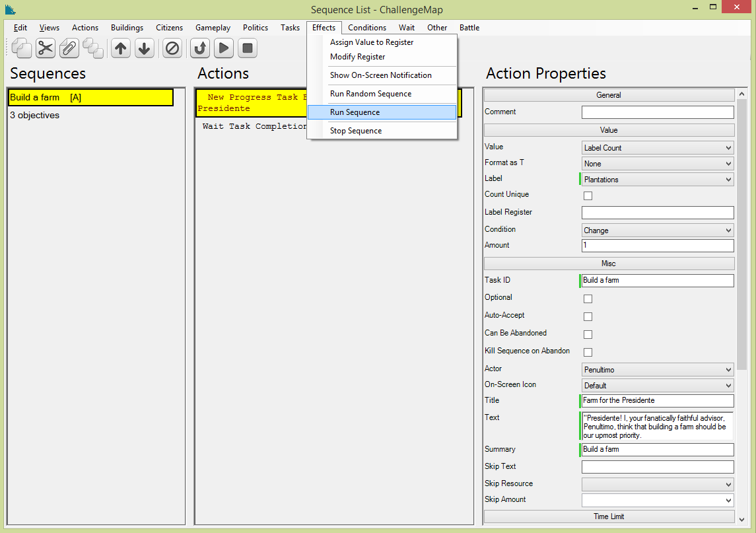This screenshot has width=756, height=533.
Task: Click the properties scrollbar down arrow
Action: tap(741, 519)
